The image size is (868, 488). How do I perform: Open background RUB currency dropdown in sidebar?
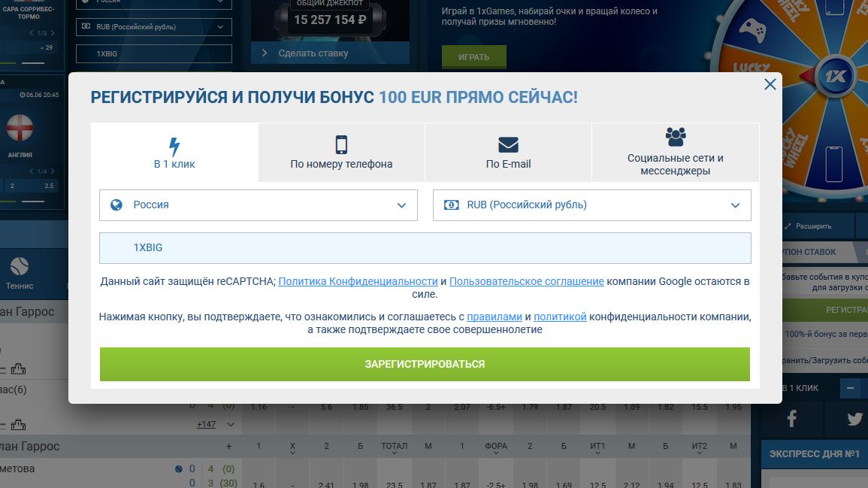tap(154, 26)
